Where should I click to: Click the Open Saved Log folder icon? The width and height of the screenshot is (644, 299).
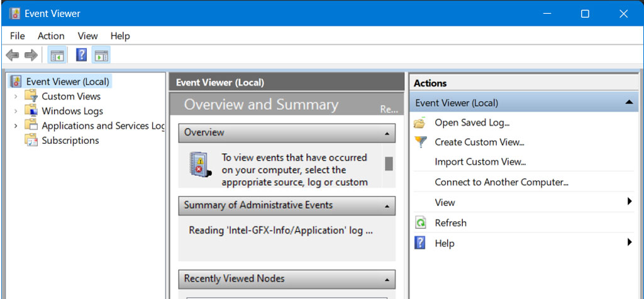[419, 122]
